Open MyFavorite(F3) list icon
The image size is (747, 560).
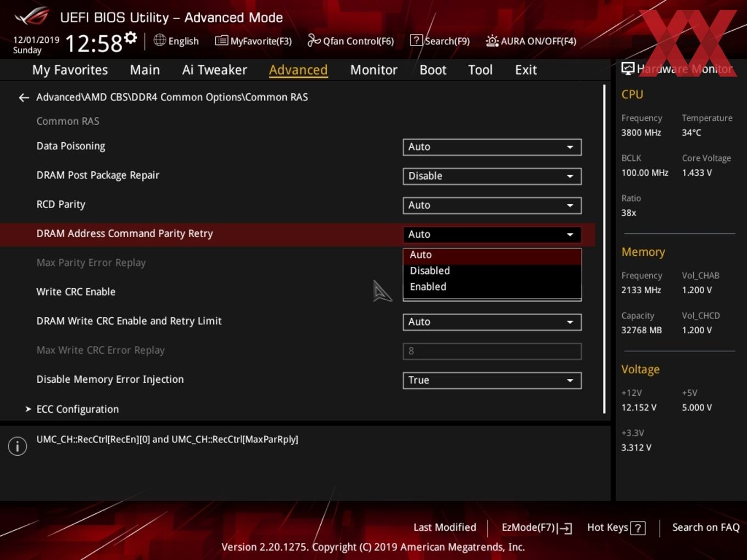(221, 41)
